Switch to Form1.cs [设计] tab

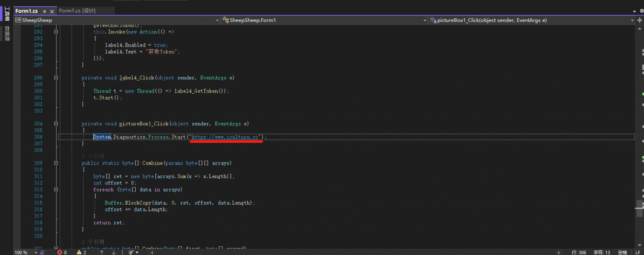77,11
